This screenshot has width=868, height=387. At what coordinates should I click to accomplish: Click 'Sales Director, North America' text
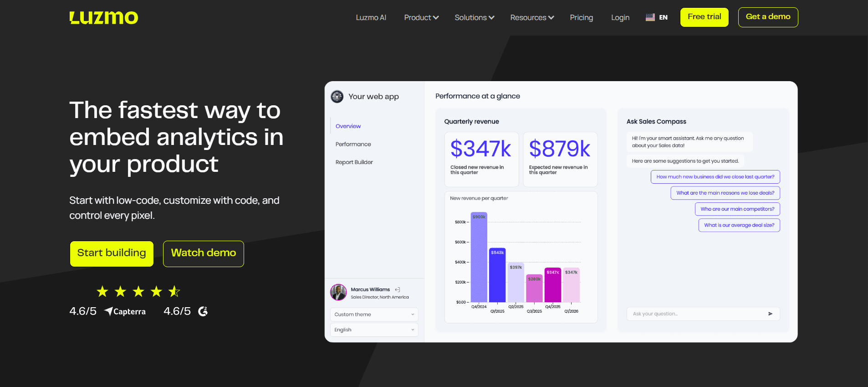coord(379,297)
